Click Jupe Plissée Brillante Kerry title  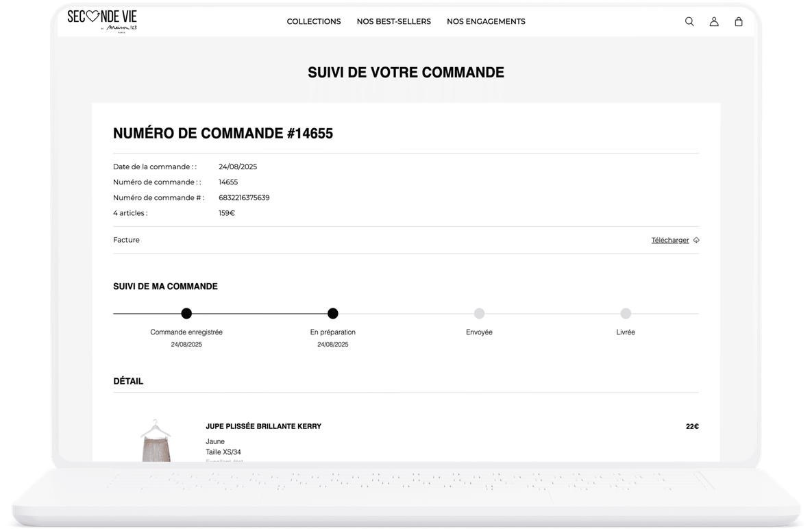pyautogui.click(x=263, y=426)
